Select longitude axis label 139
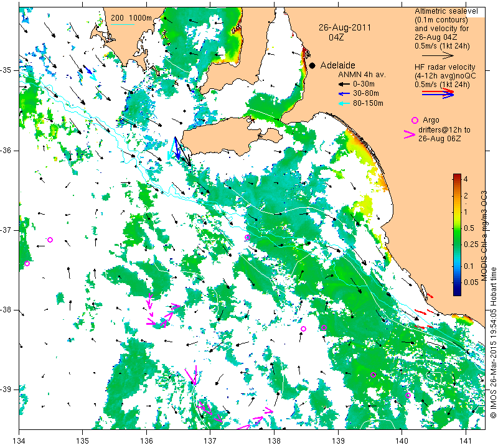This screenshot has height=448, width=498. [338, 441]
